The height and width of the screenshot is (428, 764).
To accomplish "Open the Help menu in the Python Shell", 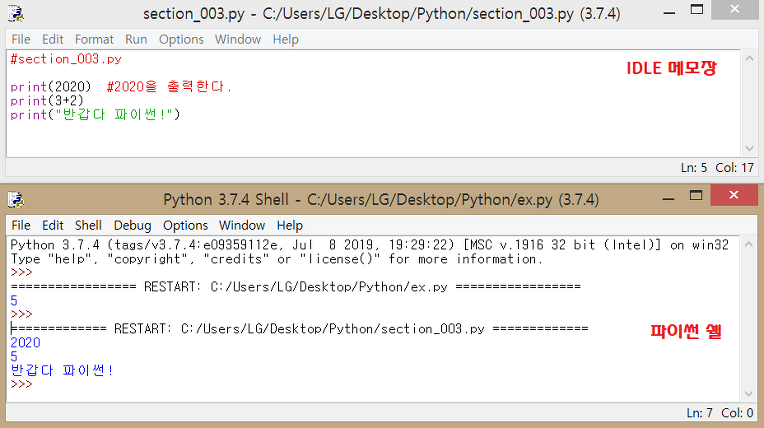I will coord(290,226).
